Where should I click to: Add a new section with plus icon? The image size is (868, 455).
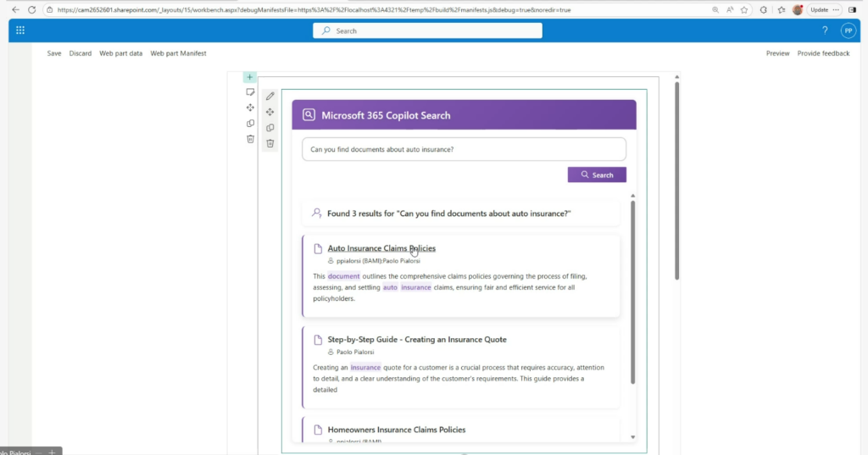[250, 77]
